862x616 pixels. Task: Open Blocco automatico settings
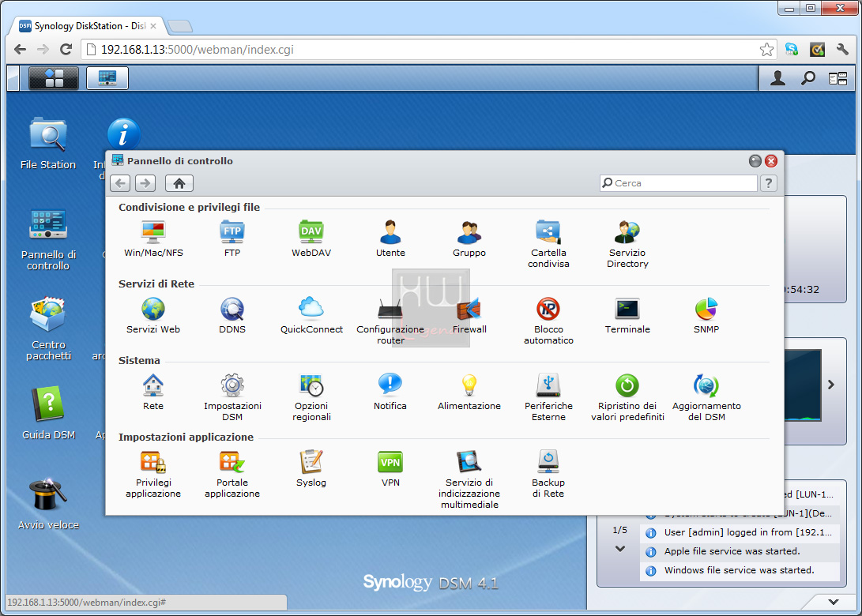tap(548, 321)
